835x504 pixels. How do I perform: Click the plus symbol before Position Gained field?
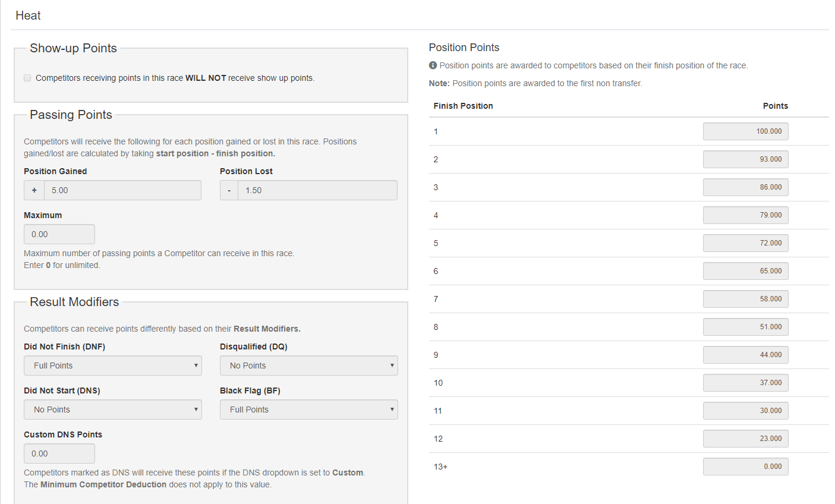click(34, 190)
